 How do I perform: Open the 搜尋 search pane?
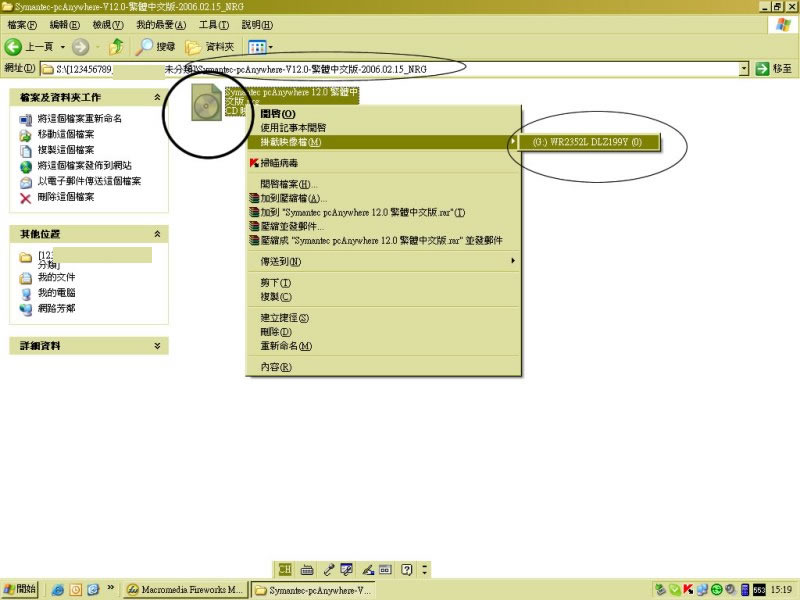pos(155,47)
